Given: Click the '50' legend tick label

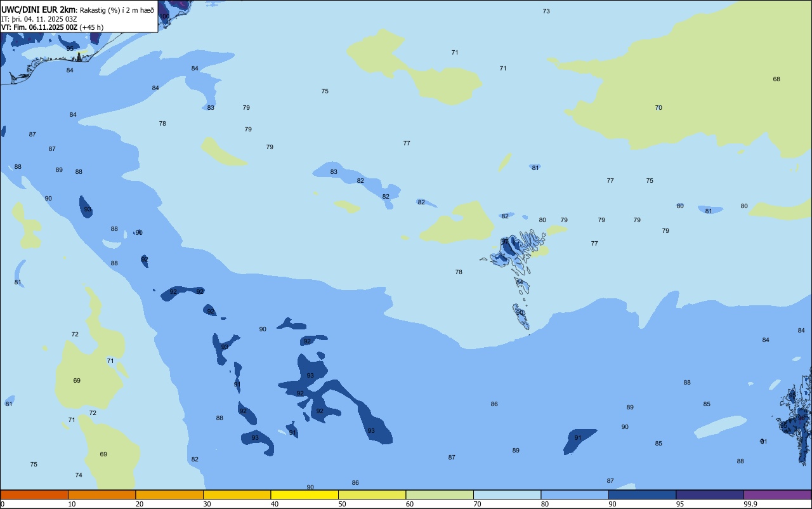Looking at the screenshot, I should click(x=343, y=504).
